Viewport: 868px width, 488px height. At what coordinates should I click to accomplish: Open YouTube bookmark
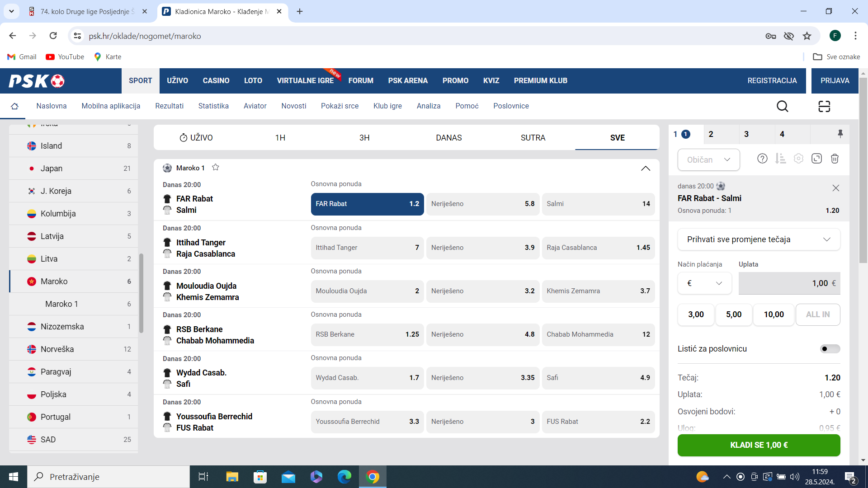[65, 57]
